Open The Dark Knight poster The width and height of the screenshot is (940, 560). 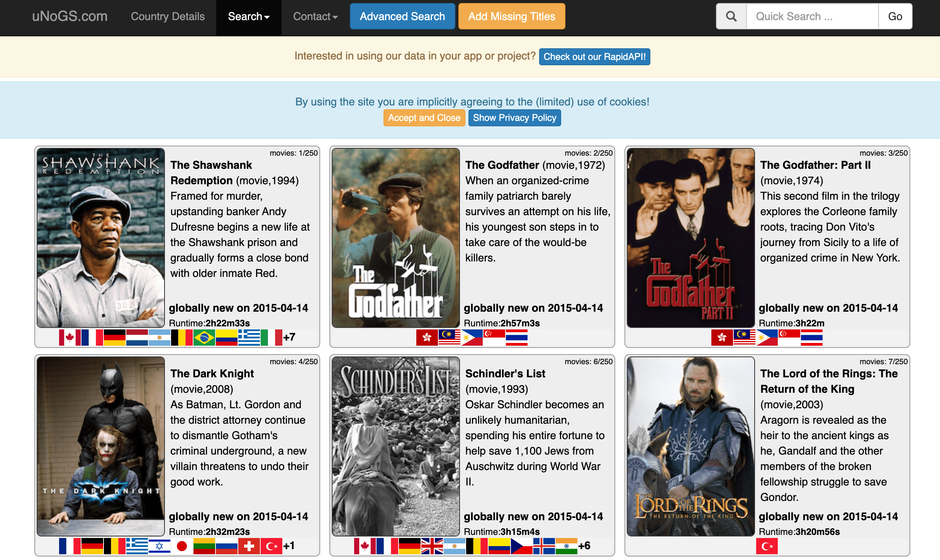point(101,446)
